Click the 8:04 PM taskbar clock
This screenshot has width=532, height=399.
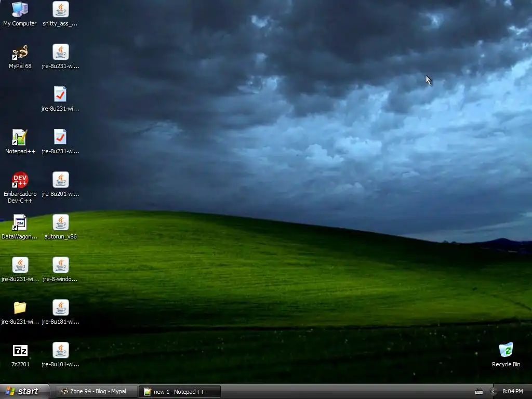513,392
